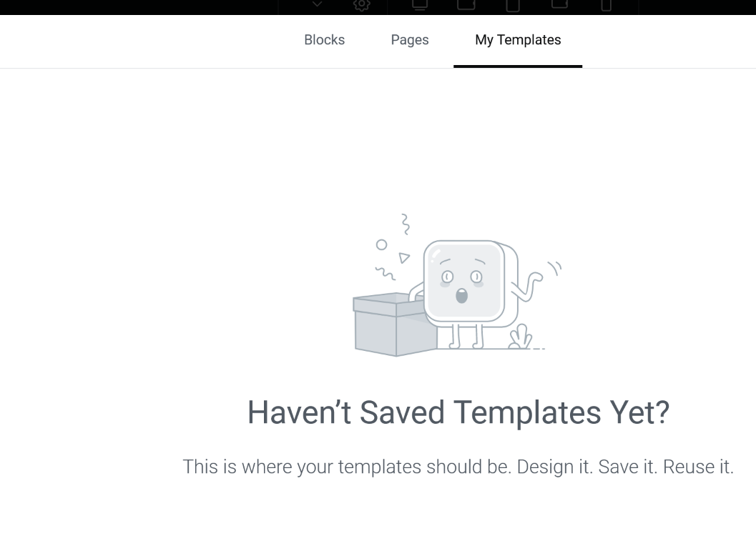
Task: Click the "Design it. Save it. Reuse it." text
Action: tap(625, 467)
